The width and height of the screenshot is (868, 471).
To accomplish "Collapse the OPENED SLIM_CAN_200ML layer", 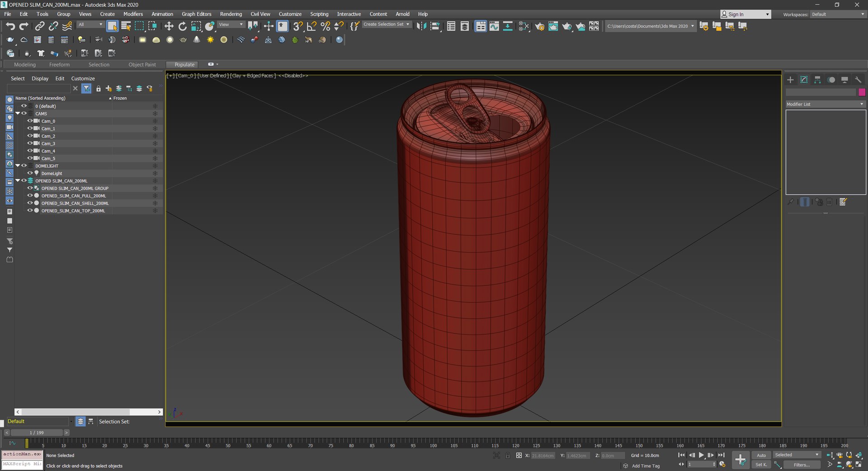I will (x=18, y=181).
